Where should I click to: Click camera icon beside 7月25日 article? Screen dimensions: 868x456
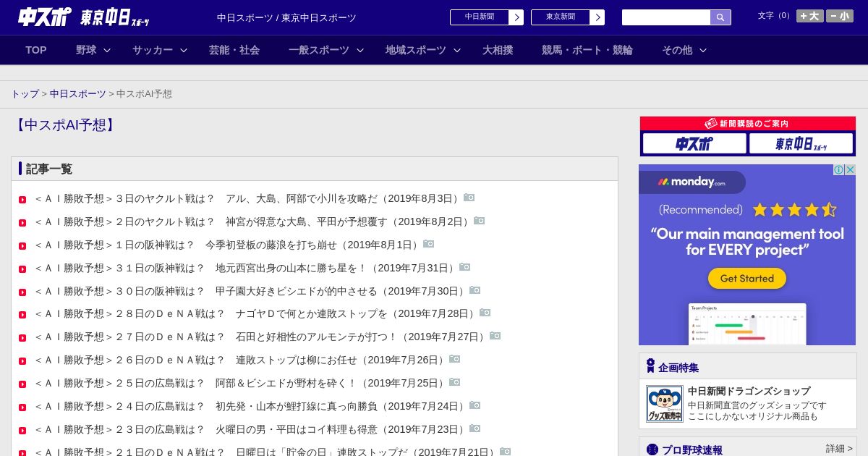pyautogui.click(x=455, y=382)
